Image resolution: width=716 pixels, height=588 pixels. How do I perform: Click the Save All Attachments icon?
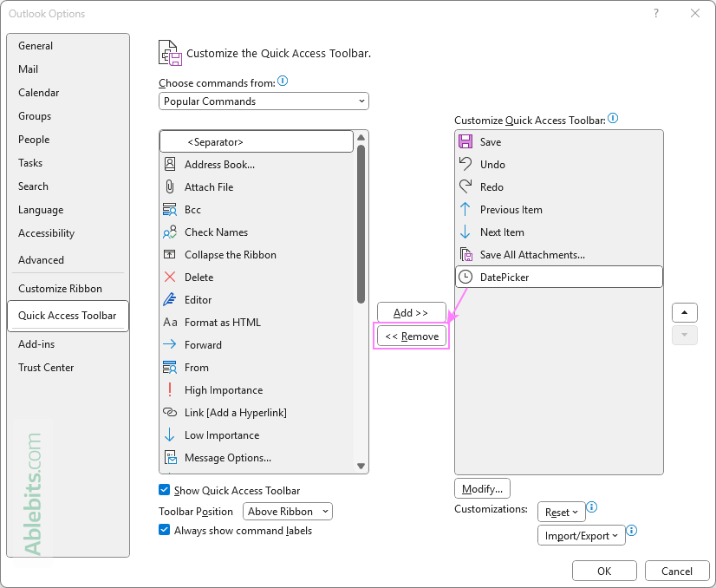(x=465, y=254)
